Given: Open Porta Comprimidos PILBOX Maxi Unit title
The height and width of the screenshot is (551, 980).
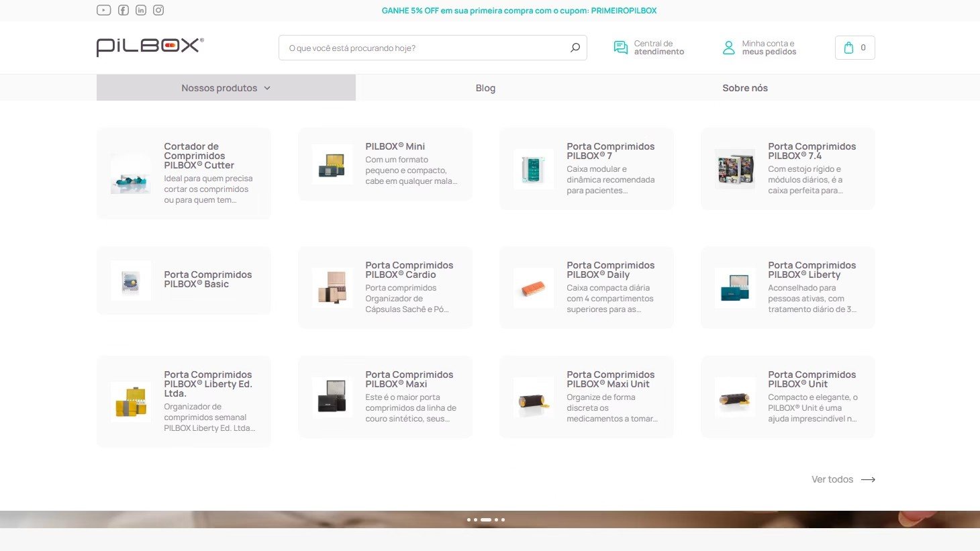Looking at the screenshot, I should (x=611, y=379).
